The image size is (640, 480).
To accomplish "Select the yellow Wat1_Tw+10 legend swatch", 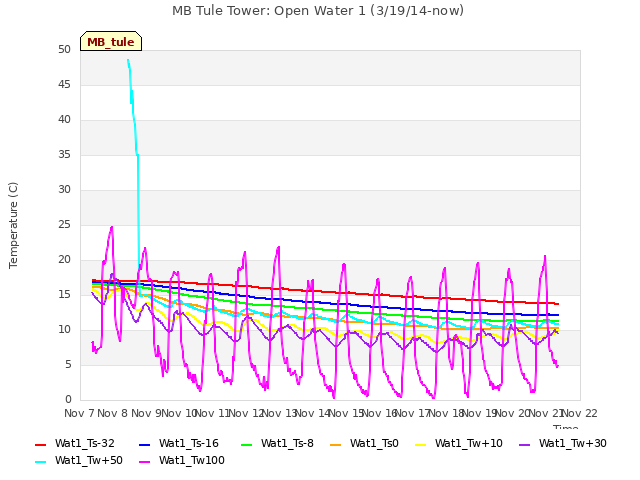I will [x=421, y=444].
